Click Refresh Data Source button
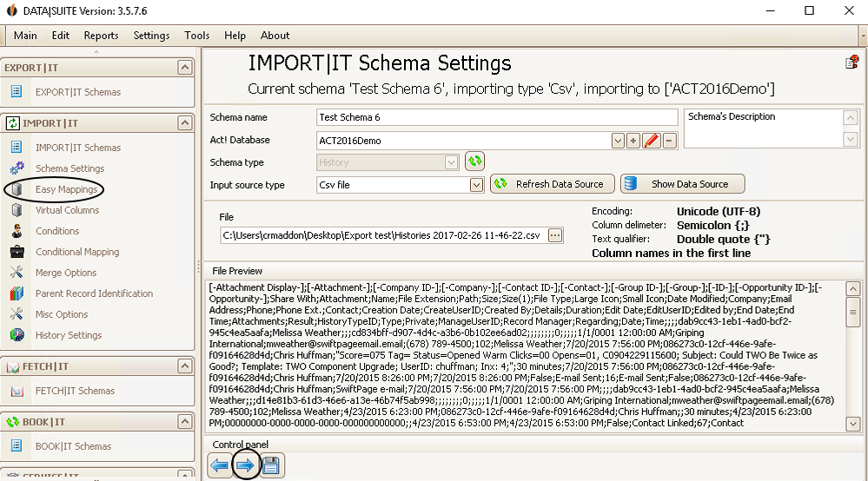This screenshot has width=868, height=481. 553,184
